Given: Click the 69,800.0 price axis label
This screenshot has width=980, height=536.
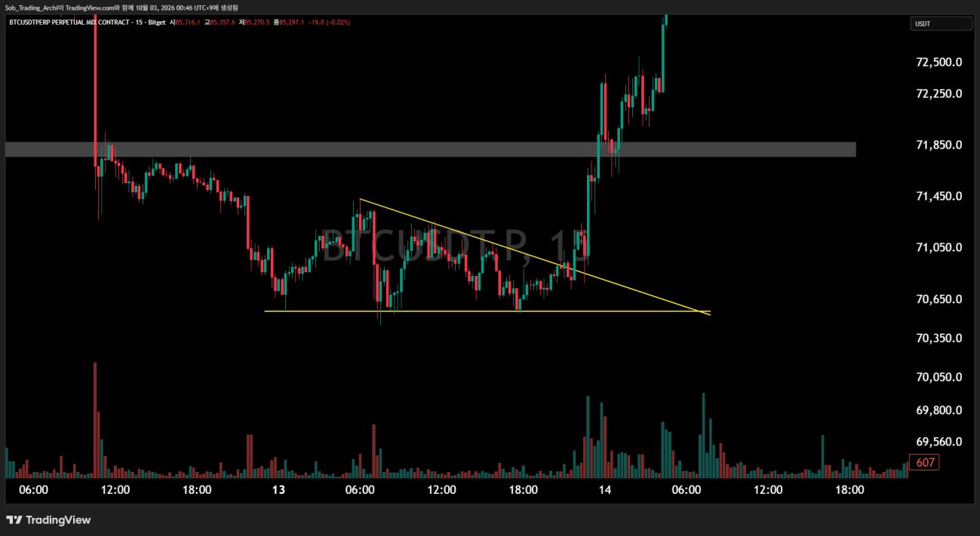Looking at the screenshot, I should pyautogui.click(x=939, y=410).
